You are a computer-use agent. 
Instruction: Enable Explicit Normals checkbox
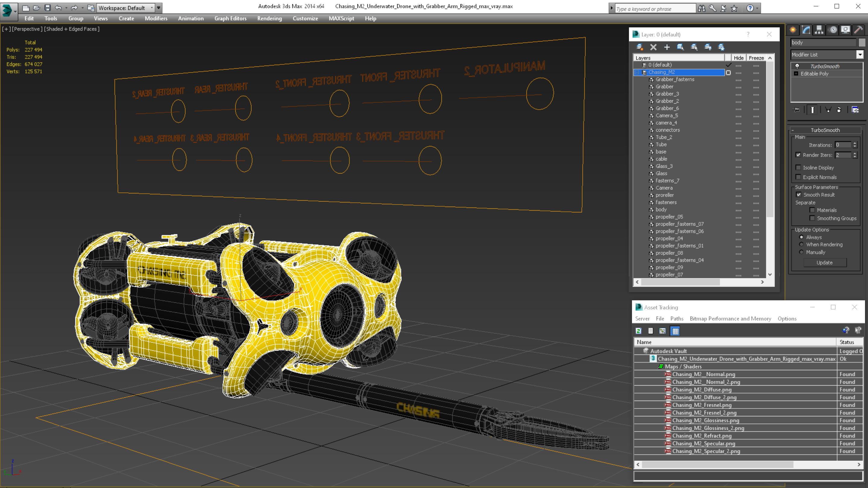[798, 177]
